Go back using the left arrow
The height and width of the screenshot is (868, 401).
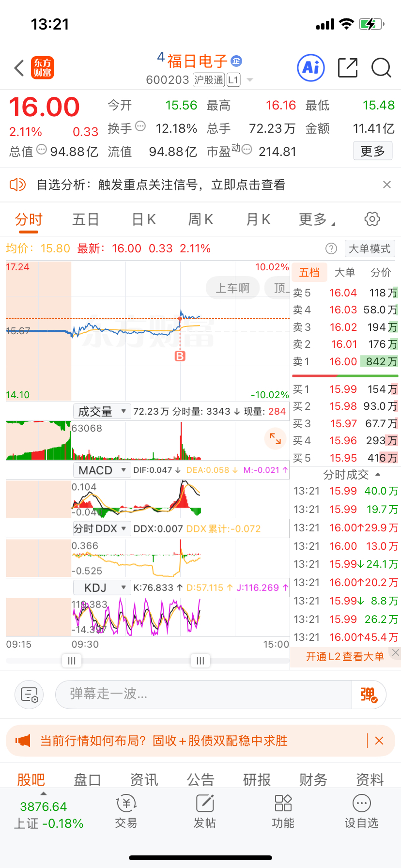pos(19,68)
